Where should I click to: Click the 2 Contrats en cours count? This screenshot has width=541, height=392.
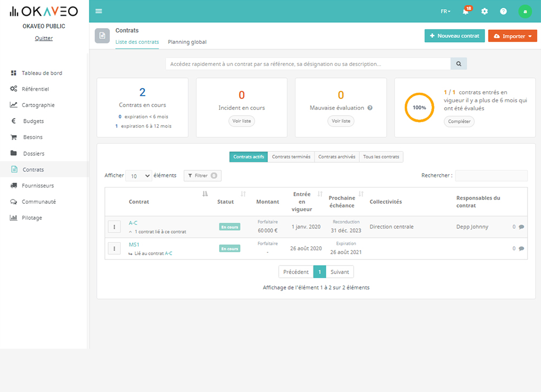coord(142,92)
